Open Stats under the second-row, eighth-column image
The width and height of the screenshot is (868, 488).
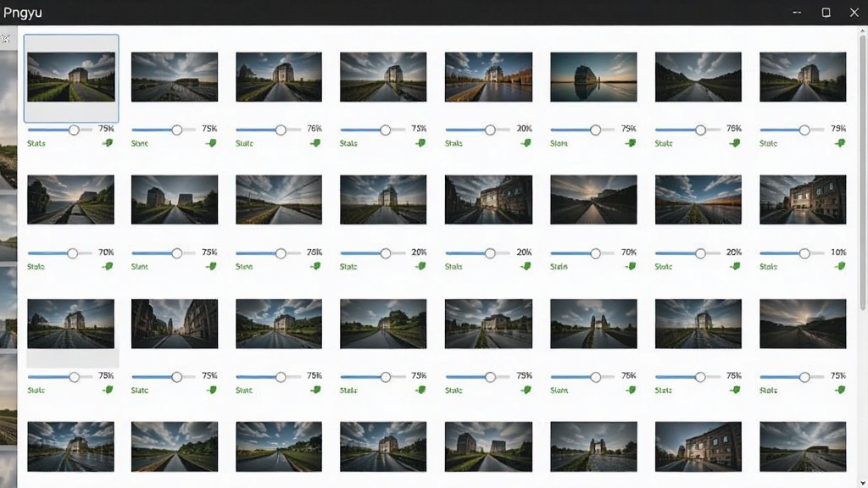pyautogui.click(x=768, y=267)
